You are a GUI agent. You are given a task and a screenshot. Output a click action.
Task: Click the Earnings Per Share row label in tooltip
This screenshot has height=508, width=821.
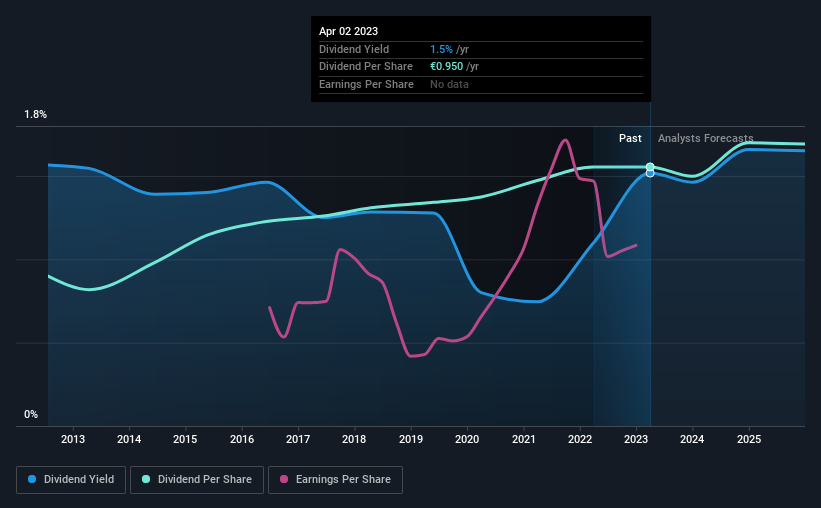point(367,84)
